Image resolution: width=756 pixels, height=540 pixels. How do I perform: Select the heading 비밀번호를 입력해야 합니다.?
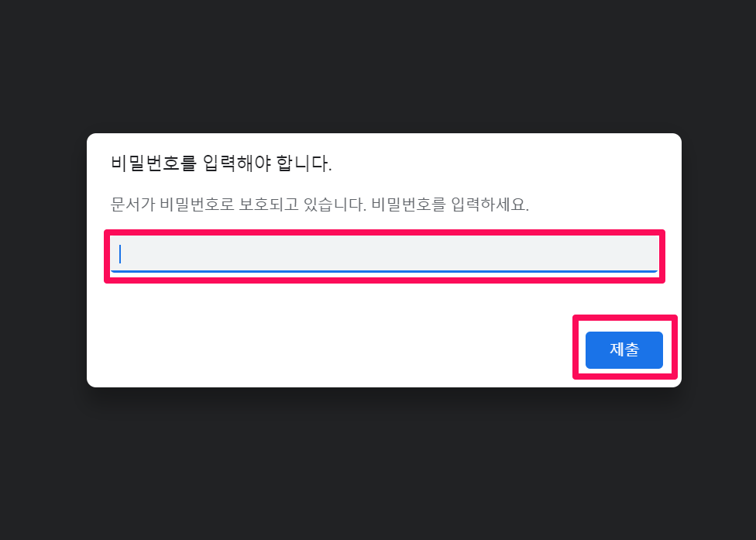pyautogui.click(x=222, y=163)
